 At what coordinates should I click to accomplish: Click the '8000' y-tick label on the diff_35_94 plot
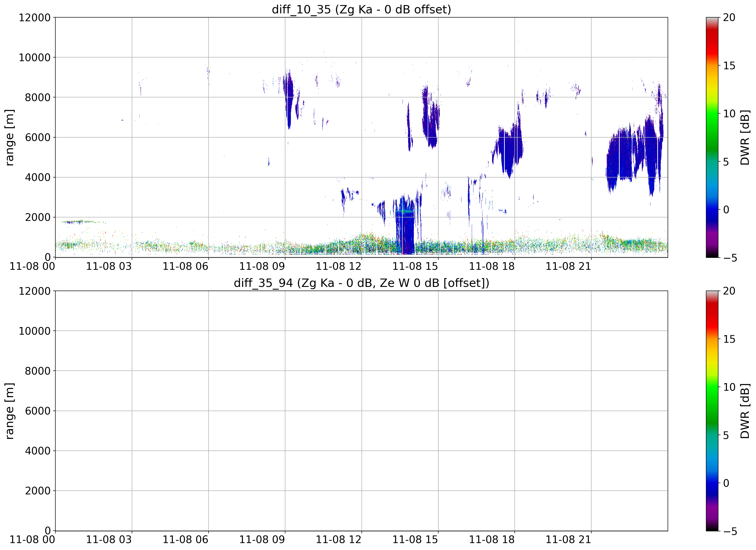click(x=38, y=371)
